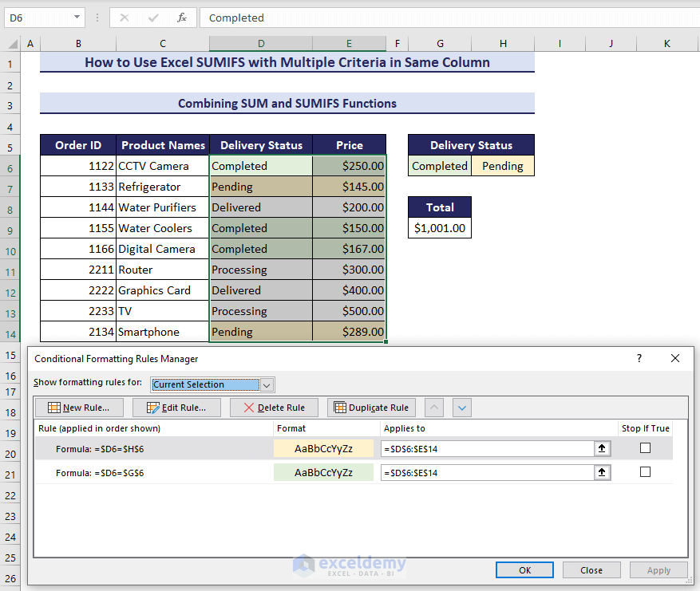
Task: Click OK to confirm the rules
Action: pos(524,570)
